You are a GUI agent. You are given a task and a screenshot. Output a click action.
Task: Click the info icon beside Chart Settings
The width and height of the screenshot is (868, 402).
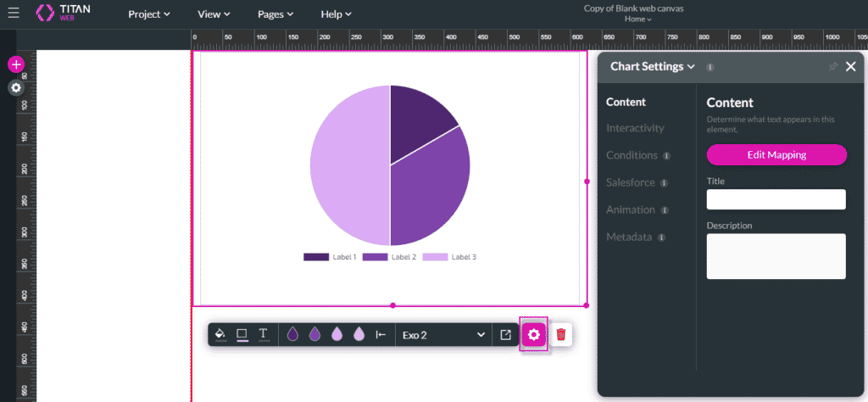click(710, 67)
